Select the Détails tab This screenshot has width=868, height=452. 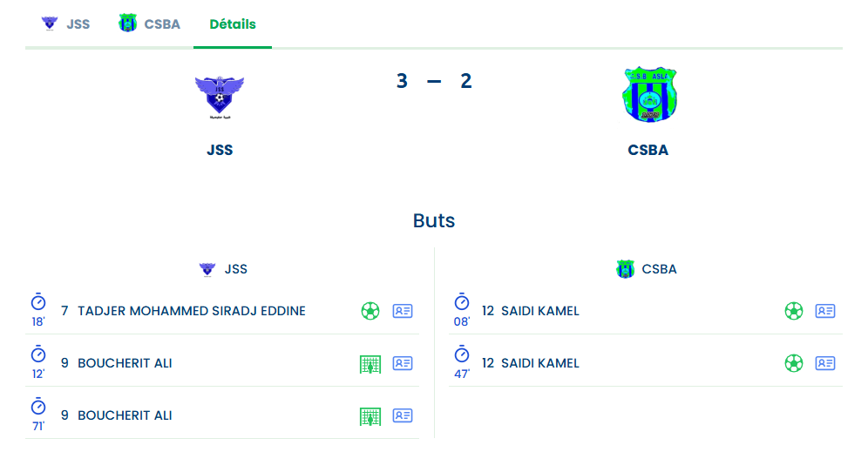(233, 24)
